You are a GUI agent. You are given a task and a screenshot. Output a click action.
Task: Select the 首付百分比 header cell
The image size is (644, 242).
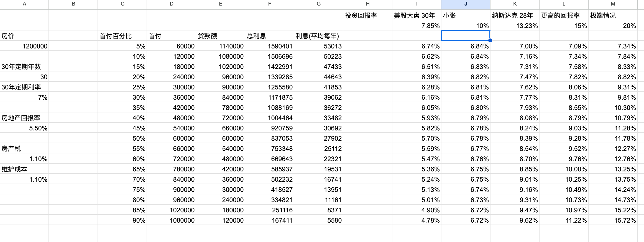tap(122, 36)
